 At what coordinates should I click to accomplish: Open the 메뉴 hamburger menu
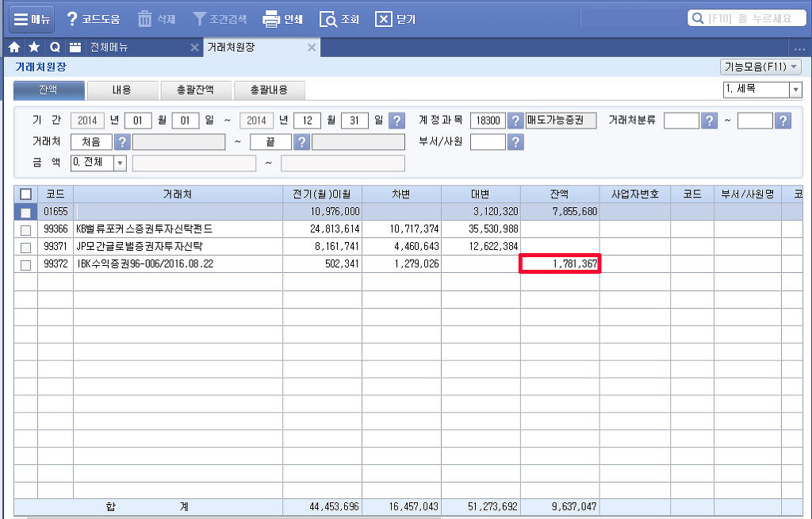click(32, 19)
